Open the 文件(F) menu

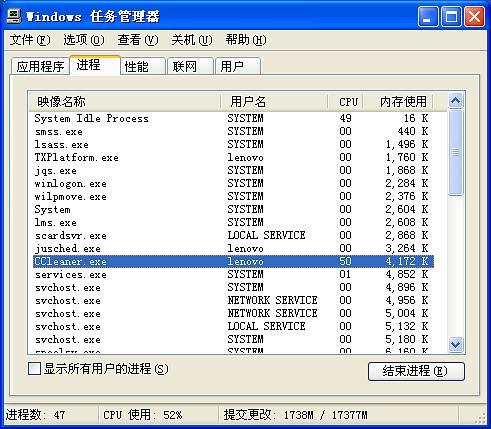coord(30,40)
